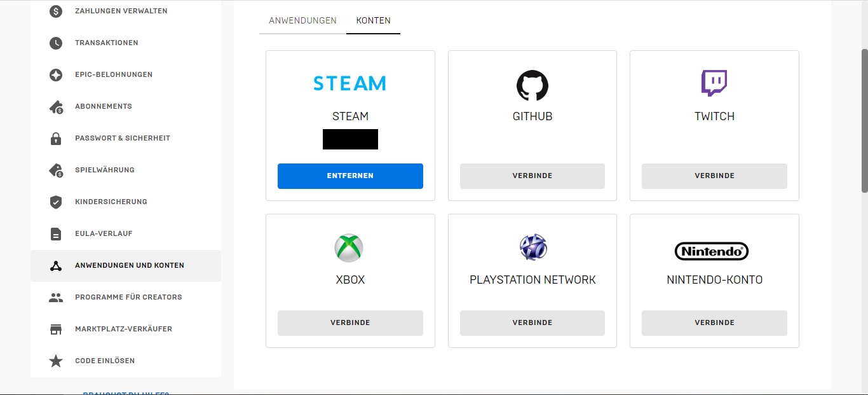Click the document icon beside EULA-Verlauf
The image size is (868, 395).
click(x=56, y=233)
